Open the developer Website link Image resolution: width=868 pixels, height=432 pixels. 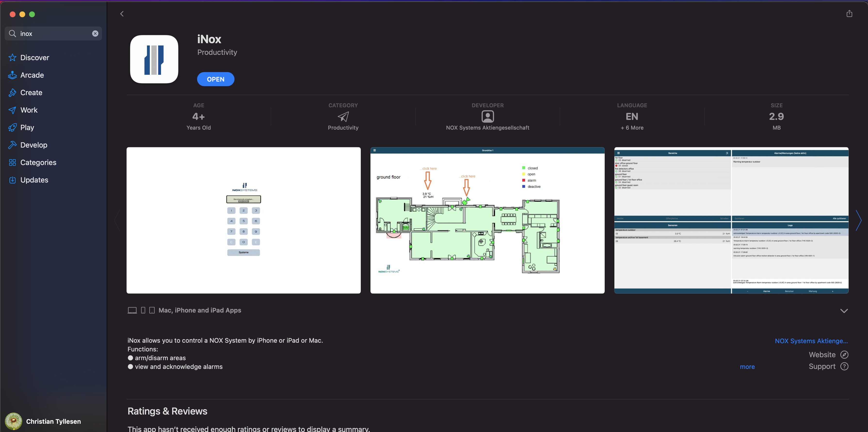[822, 355]
